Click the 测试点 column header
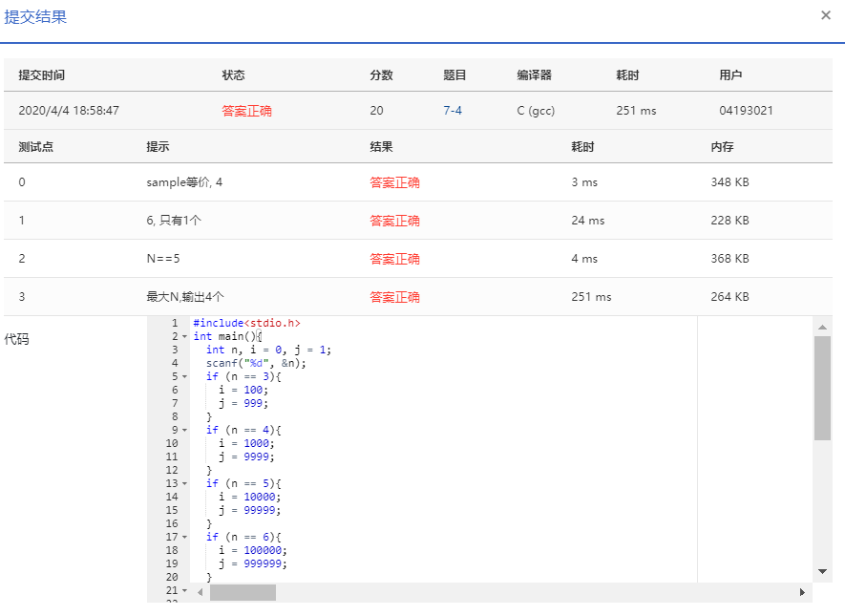 coord(35,146)
